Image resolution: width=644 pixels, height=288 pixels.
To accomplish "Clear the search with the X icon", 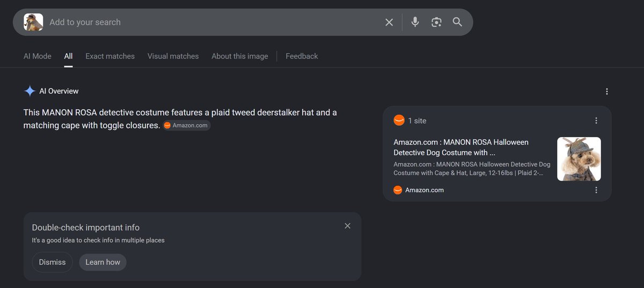I will tap(389, 22).
